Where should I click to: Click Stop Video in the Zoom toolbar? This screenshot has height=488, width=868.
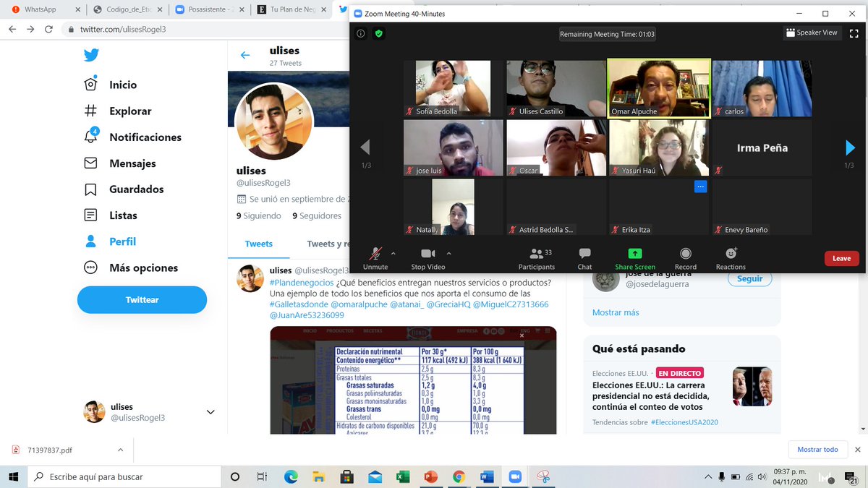(427, 257)
